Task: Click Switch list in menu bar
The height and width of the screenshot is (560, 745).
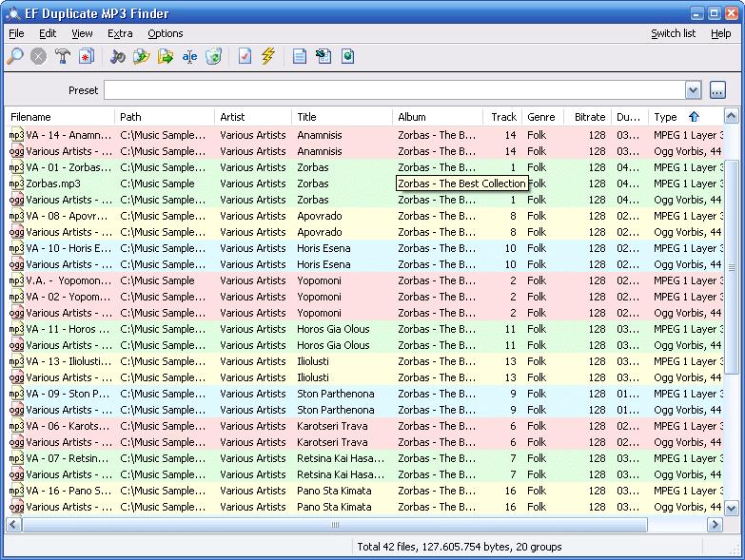Action: (673, 33)
